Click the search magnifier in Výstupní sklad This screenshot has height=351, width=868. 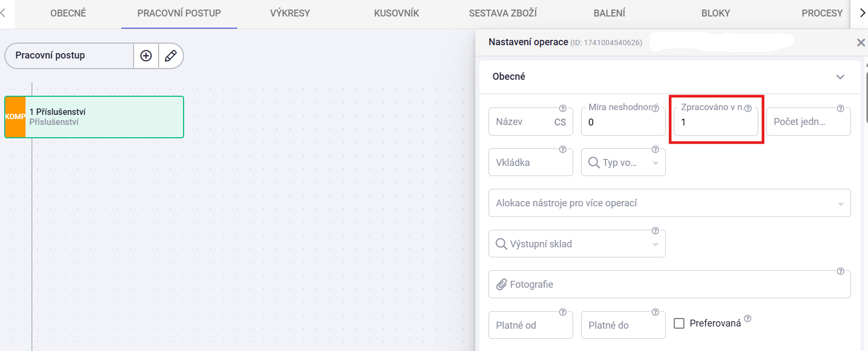pyautogui.click(x=501, y=244)
